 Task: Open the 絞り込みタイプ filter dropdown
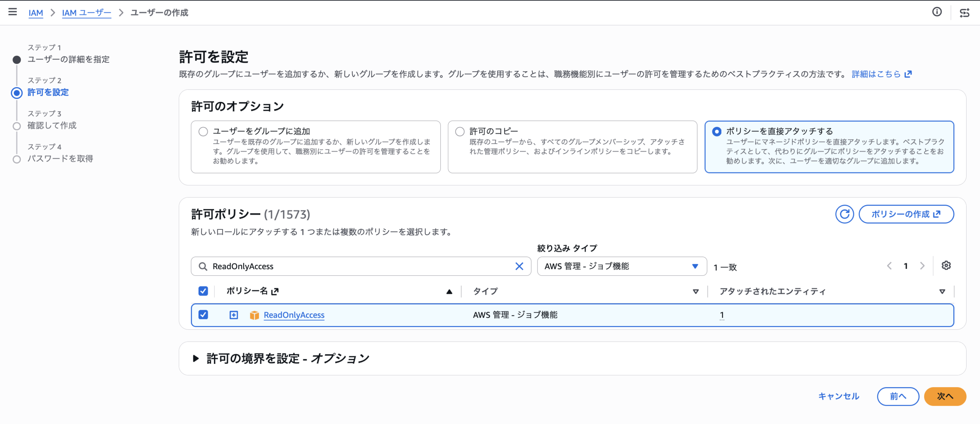pyautogui.click(x=622, y=266)
